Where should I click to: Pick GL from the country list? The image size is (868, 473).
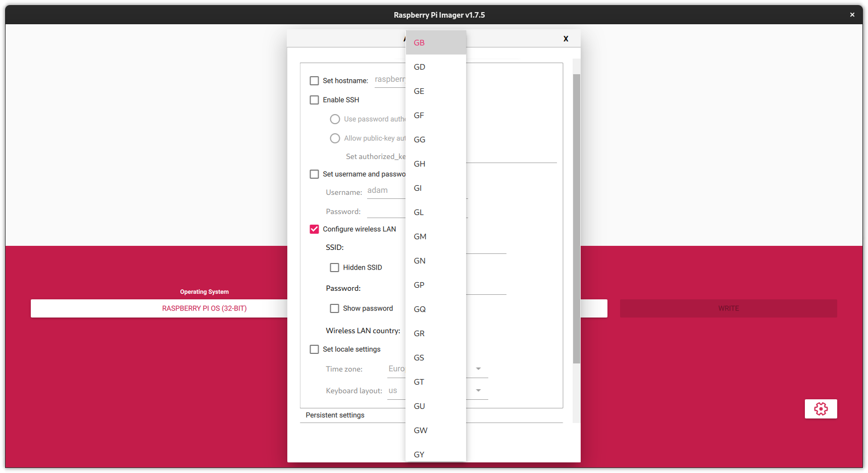click(436, 212)
